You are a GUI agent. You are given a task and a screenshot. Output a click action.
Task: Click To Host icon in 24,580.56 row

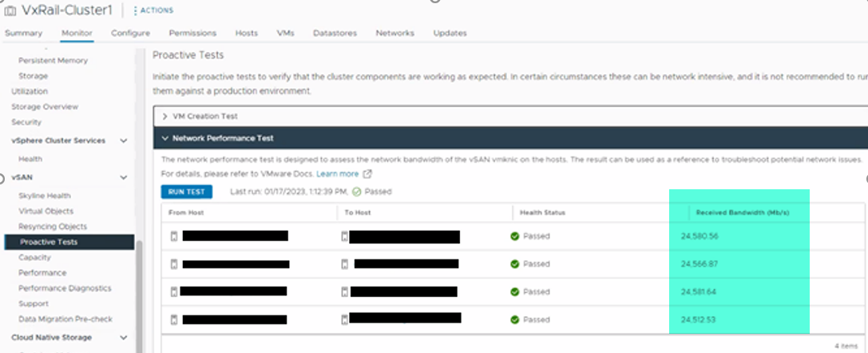(x=344, y=236)
